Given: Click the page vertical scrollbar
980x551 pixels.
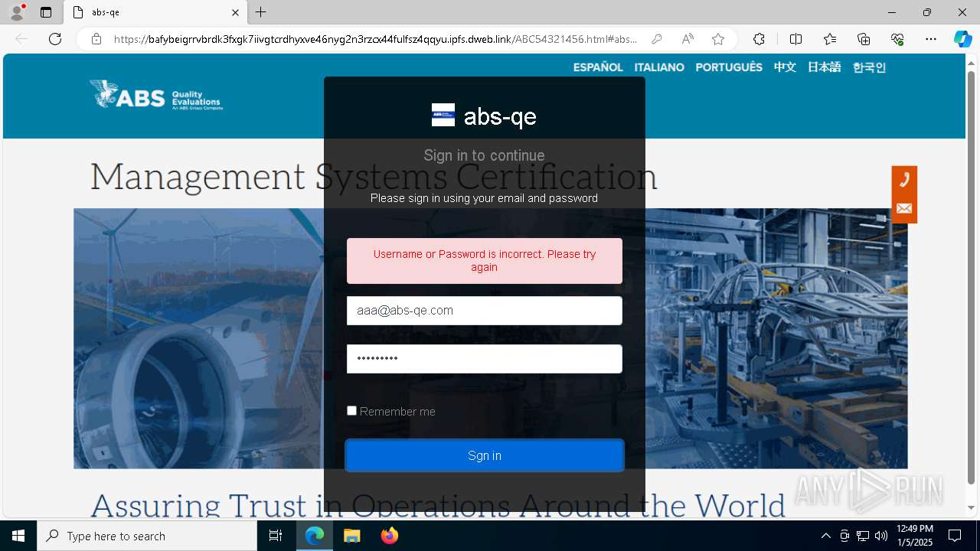Looking at the screenshot, I should pyautogui.click(x=972, y=278).
